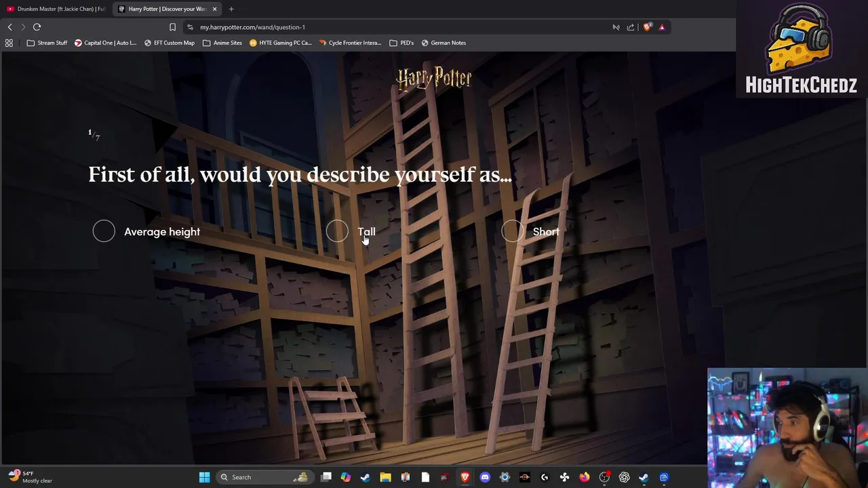Image resolution: width=868 pixels, height=488 pixels.
Task: Click the reader-mode icon left of share
Action: pos(616,27)
